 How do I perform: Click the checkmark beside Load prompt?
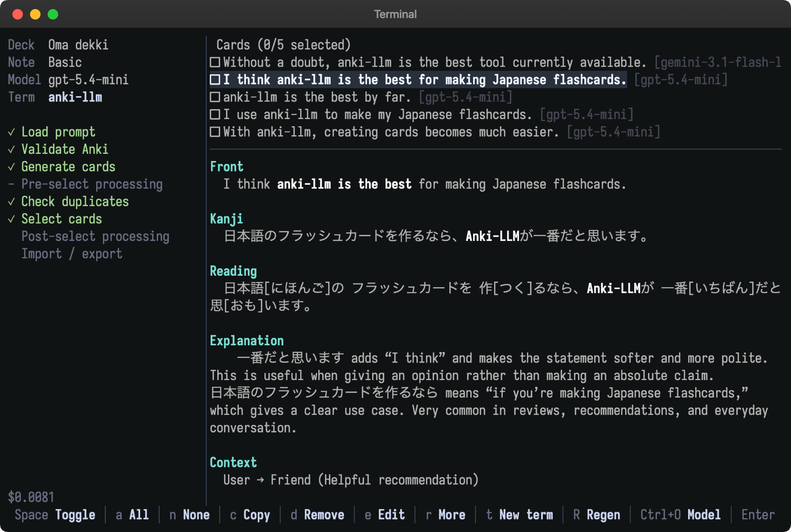coord(11,132)
